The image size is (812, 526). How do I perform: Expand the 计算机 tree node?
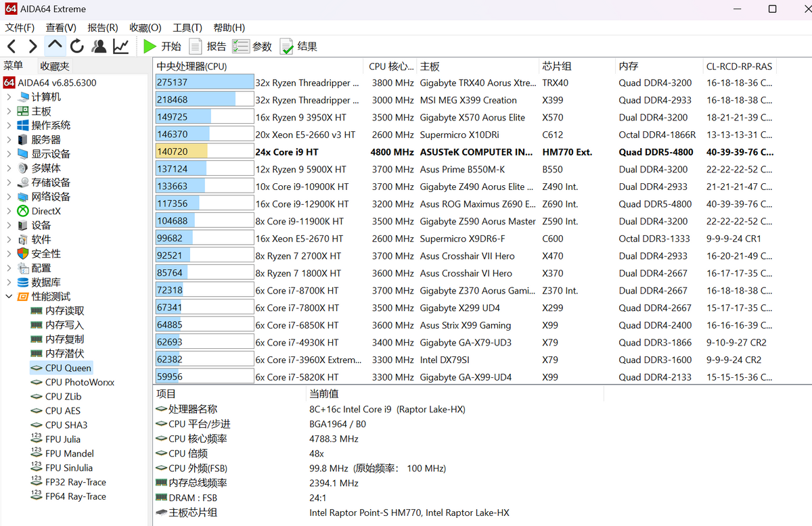click(8, 97)
